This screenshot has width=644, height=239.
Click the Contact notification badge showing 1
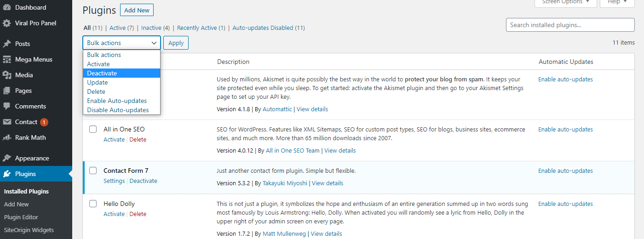click(x=44, y=122)
